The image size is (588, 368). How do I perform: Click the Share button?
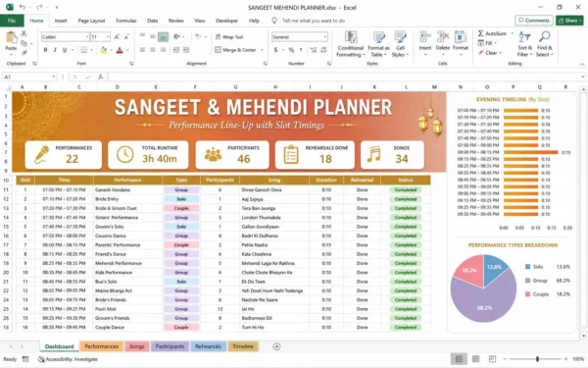tap(569, 21)
